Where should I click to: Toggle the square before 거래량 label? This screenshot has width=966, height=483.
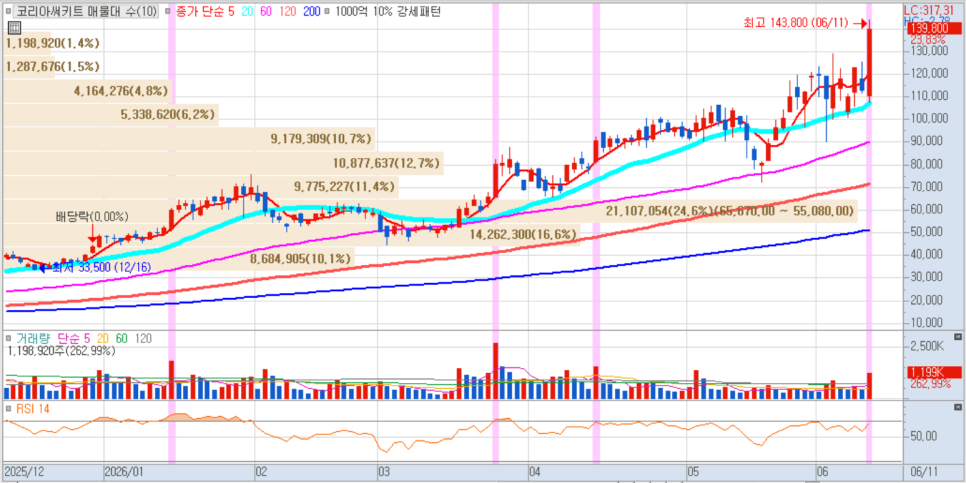pos(9,338)
